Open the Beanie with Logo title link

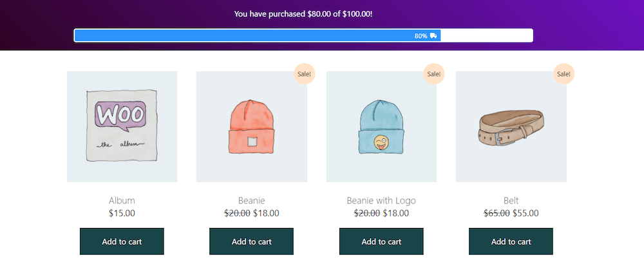(x=381, y=201)
